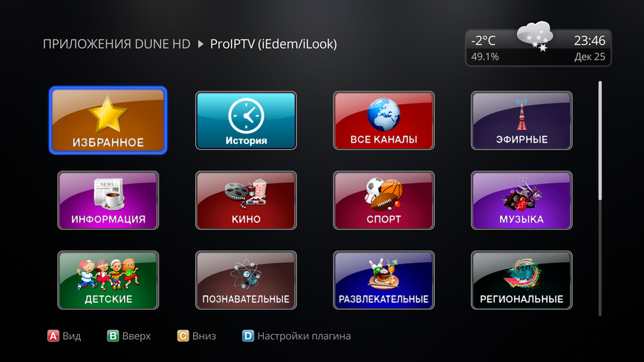This screenshot has width=644, height=362.
Task: Open the Детские kids category
Action: pyautogui.click(x=108, y=280)
